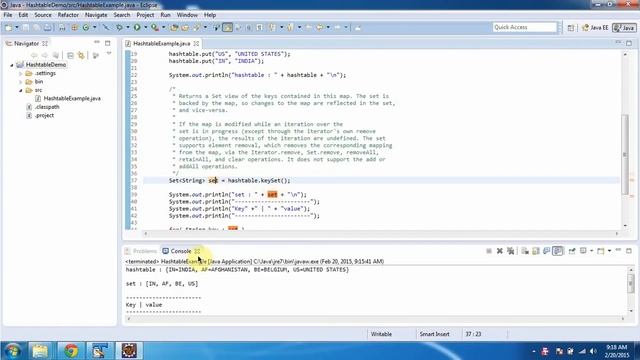Viewport: 640px width, 360px height.
Task: Collapse All in Navigator toolbar
Action: pos(70,55)
